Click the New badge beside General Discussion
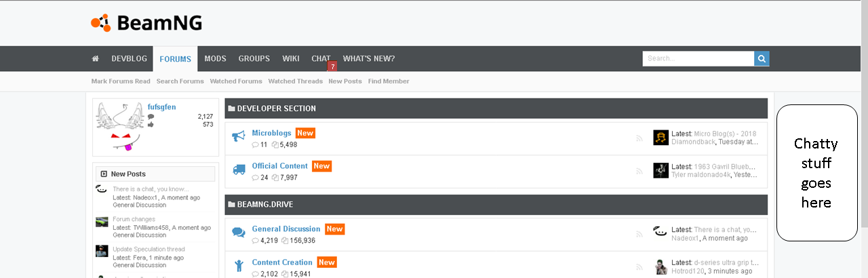The width and height of the screenshot is (868, 278). point(334,229)
